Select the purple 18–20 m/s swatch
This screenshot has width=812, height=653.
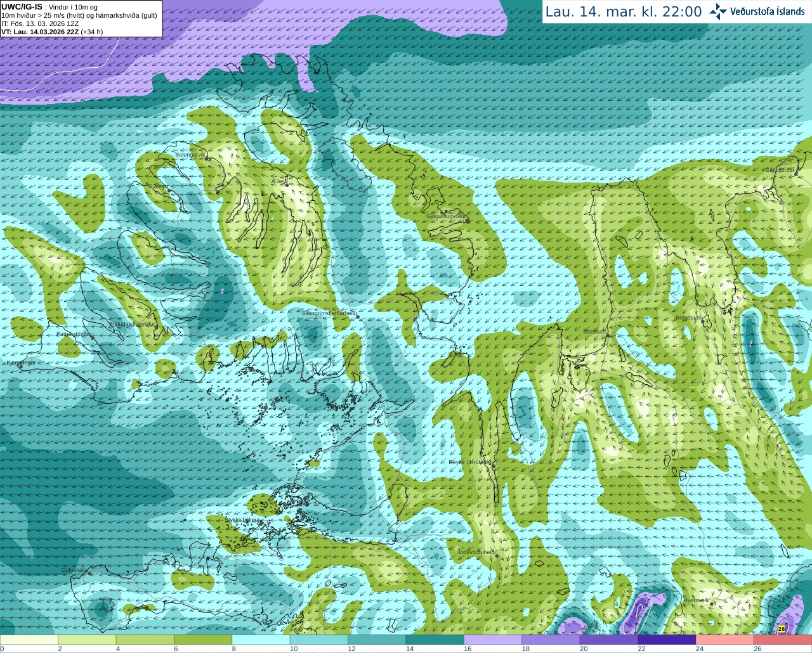[551, 640]
